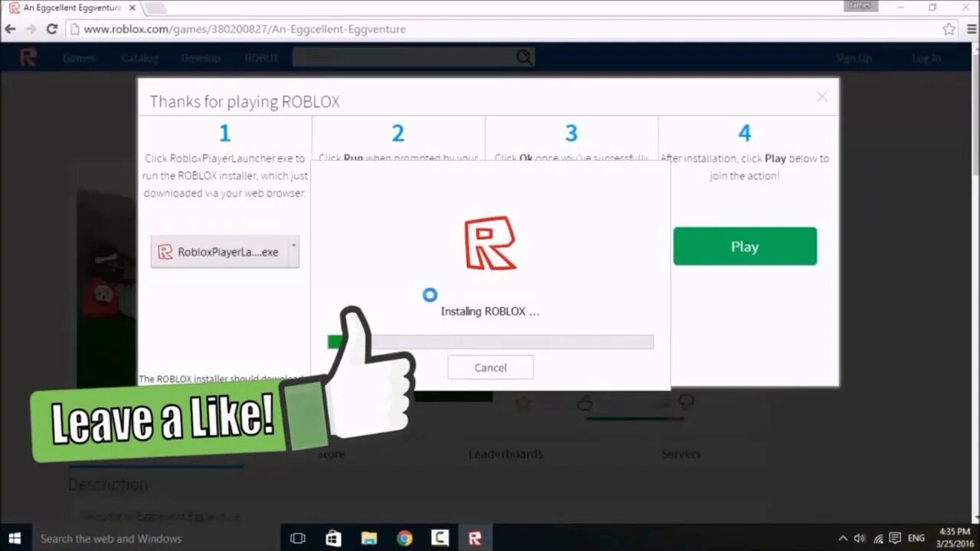Open the dropdown arrow beside RobloxPlayerLauncher.exe
This screenshot has height=551, width=980.
click(293, 251)
